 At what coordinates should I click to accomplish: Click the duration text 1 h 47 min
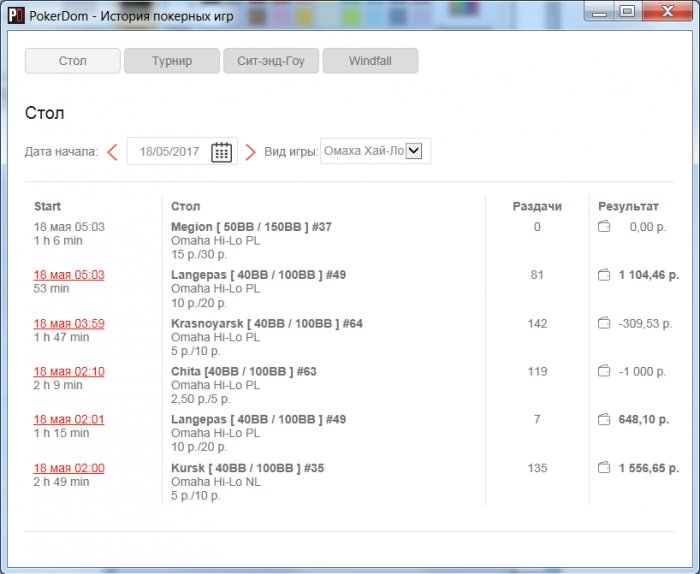coord(61,337)
